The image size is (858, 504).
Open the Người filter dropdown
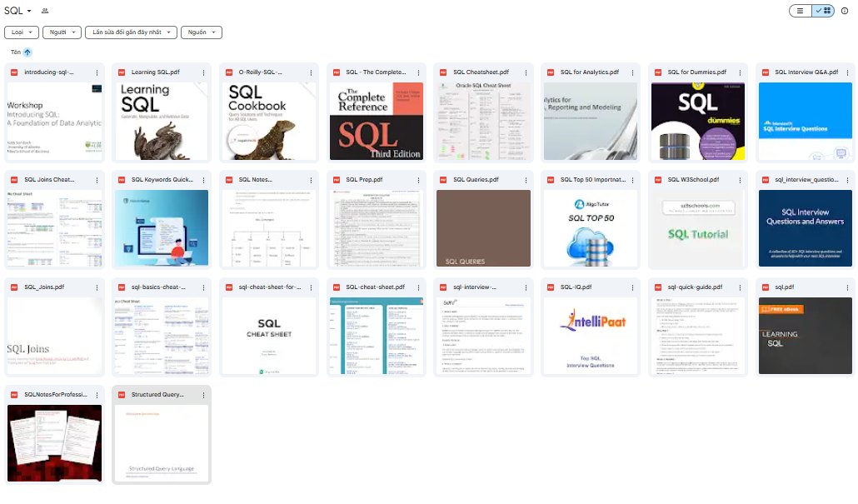point(62,32)
